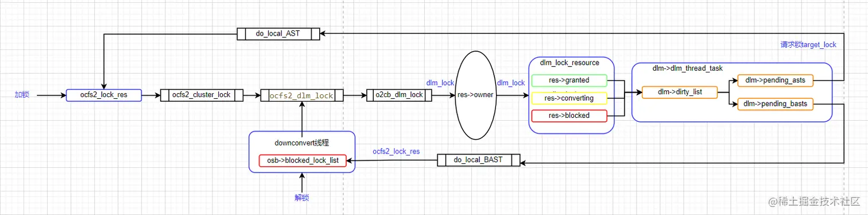This screenshot has height=215, width=868.
Task: Click the blue ocfs2_lock_res arrow label
Action: tap(396, 152)
